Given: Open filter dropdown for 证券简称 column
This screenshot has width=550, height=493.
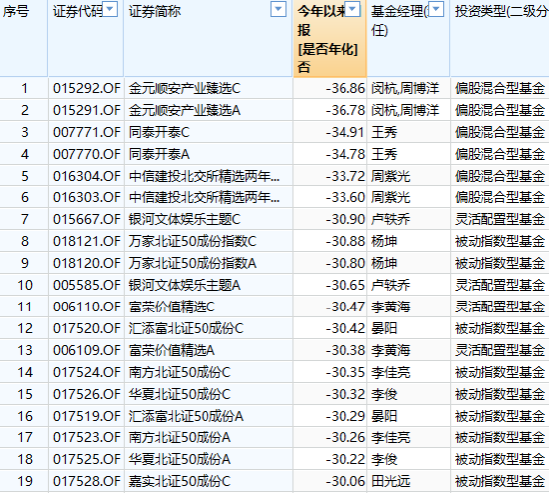Looking at the screenshot, I should coord(279,9).
